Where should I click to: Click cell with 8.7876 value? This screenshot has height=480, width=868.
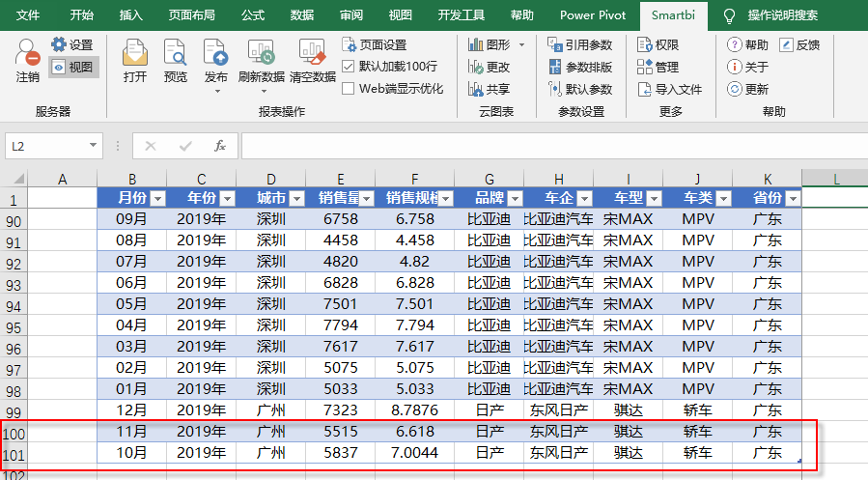414,410
